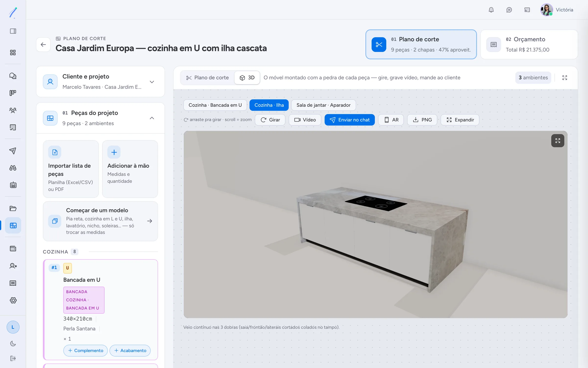The height and width of the screenshot is (368, 588).
Task: Download PNG with the PNG button
Action: (422, 120)
